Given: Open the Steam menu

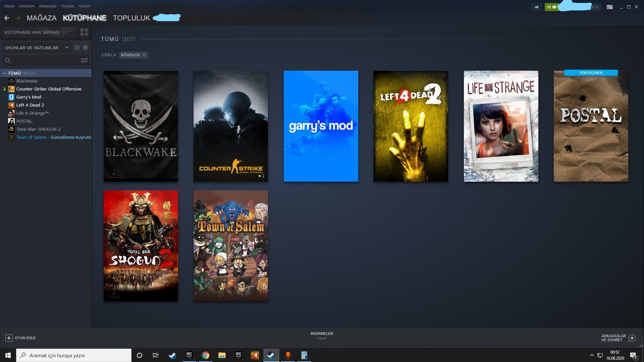Looking at the screenshot, I should (x=9, y=6).
